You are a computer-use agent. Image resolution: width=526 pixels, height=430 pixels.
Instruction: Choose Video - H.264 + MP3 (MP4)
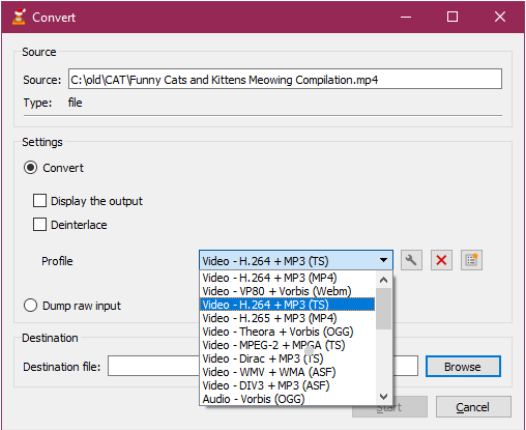pos(288,278)
